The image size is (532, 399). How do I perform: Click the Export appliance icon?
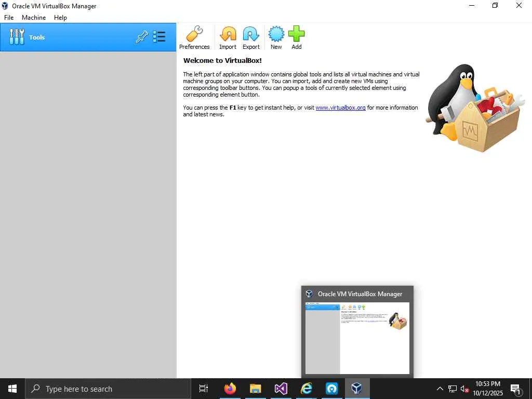pyautogui.click(x=251, y=37)
